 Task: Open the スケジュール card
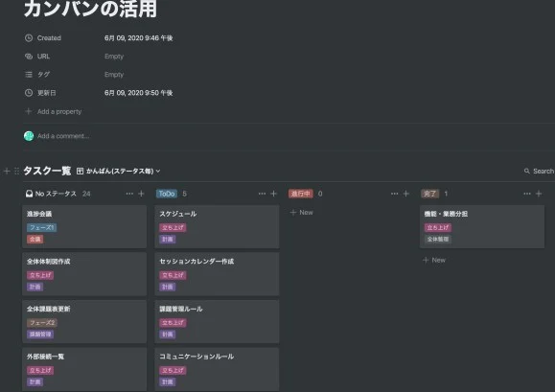(217, 226)
